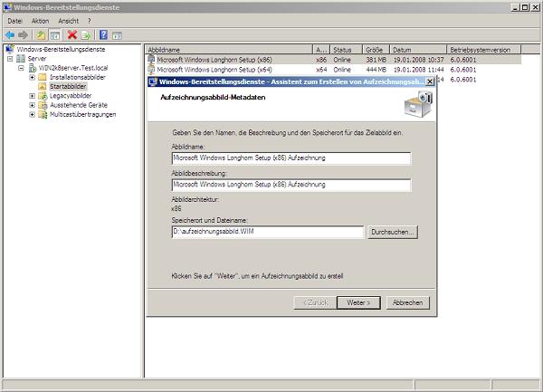Click the Longhorn Setup (x64) boot image icon
This screenshot has width=543, height=392.
151,70
